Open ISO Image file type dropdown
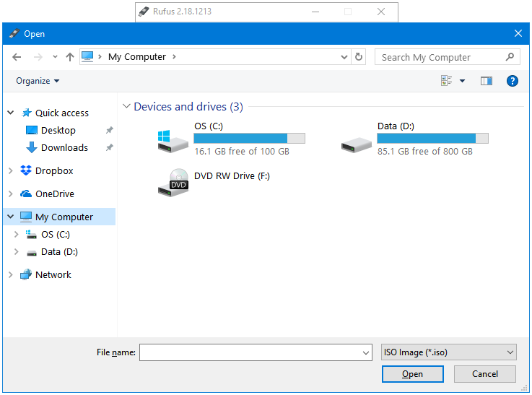The image size is (532, 395). click(x=449, y=352)
